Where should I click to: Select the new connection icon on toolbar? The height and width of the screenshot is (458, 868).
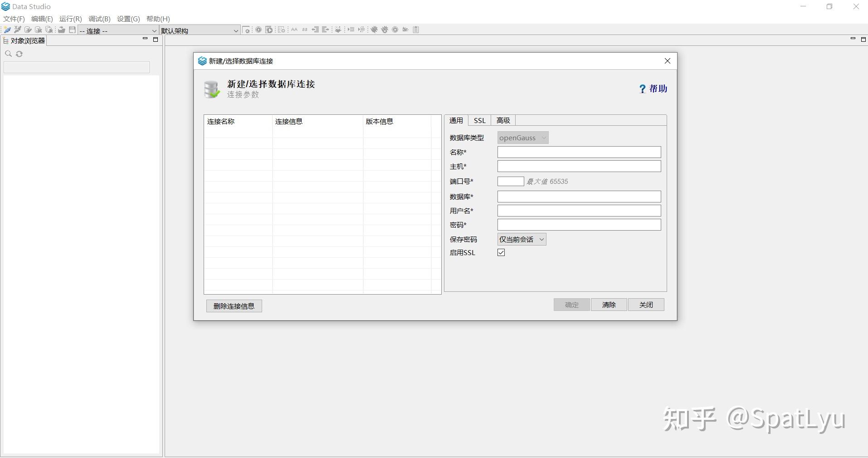[x=7, y=30]
